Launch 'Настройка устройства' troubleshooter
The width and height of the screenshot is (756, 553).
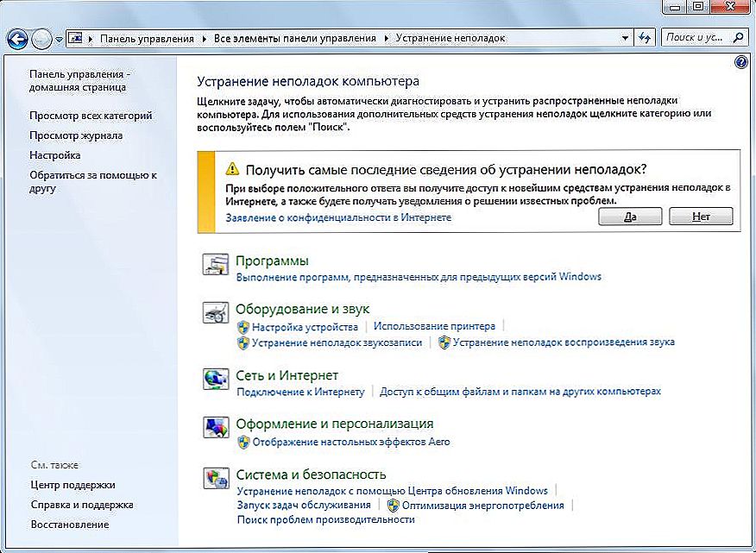tap(305, 327)
